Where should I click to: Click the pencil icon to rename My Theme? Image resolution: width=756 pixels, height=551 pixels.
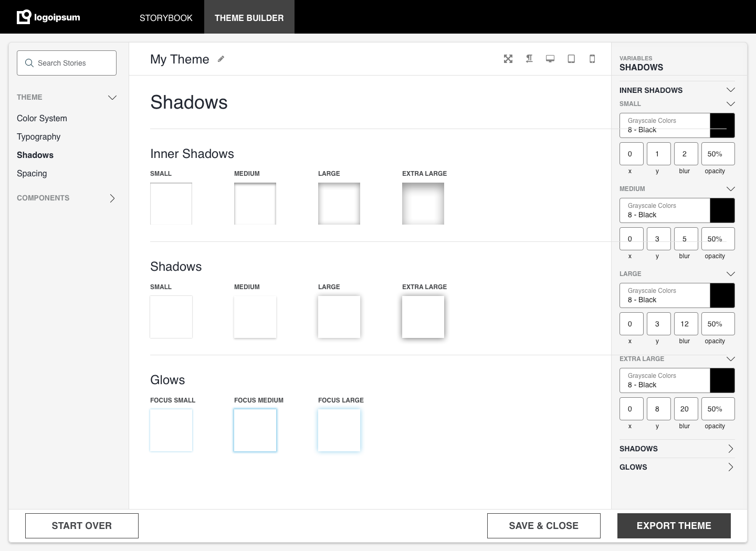point(220,59)
